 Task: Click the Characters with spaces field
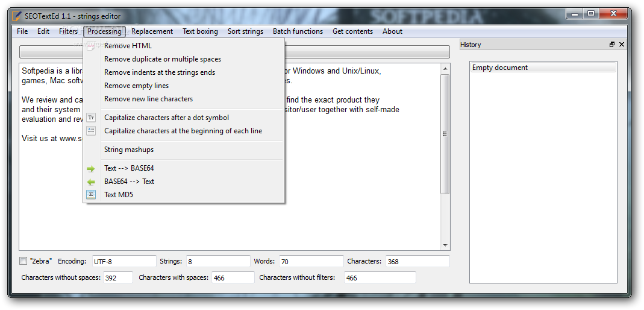[x=233, y=277]
